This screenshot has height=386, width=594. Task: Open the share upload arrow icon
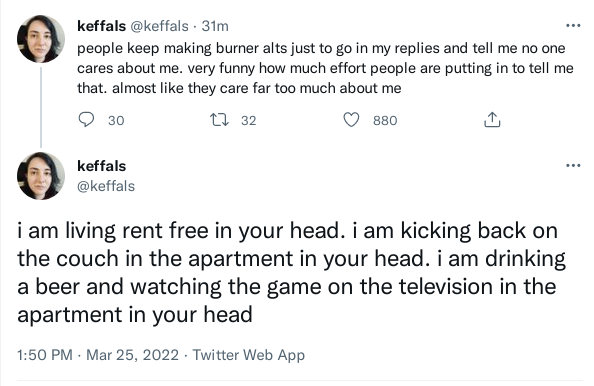pyautogui.click(x=492, y=120)
